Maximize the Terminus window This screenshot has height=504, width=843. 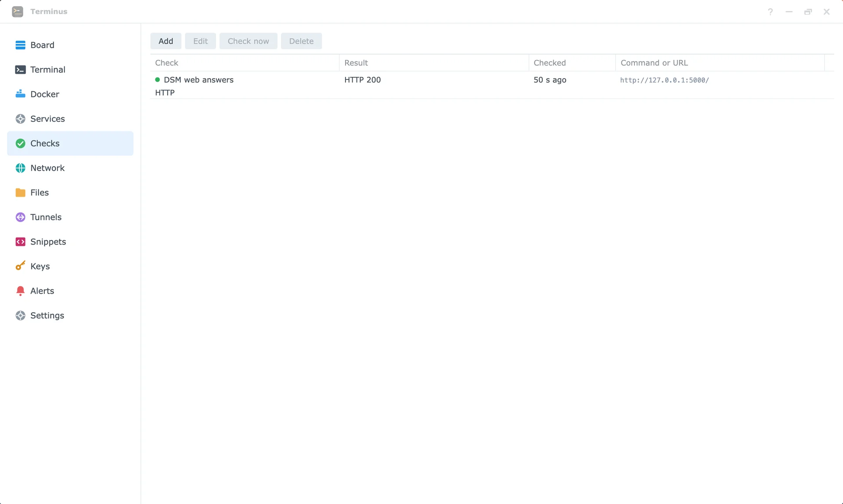[808, 11]
